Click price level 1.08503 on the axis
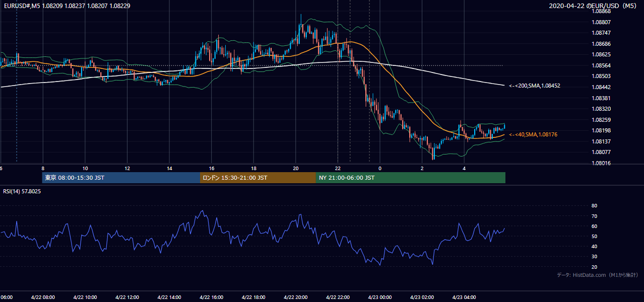Viewport: 644px width, 302px height. click(601, 76)
